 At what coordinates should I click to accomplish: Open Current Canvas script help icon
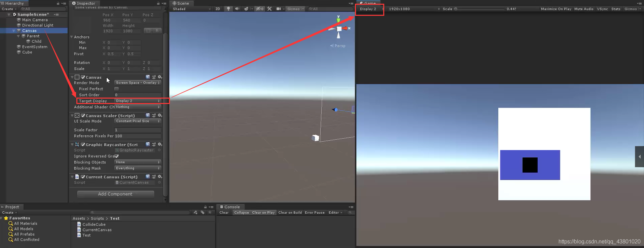(x=147, y=177)
